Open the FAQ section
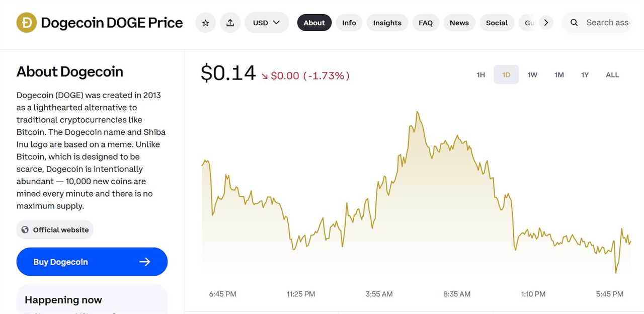This screenshot has width=644, height=314. (426, 23)
